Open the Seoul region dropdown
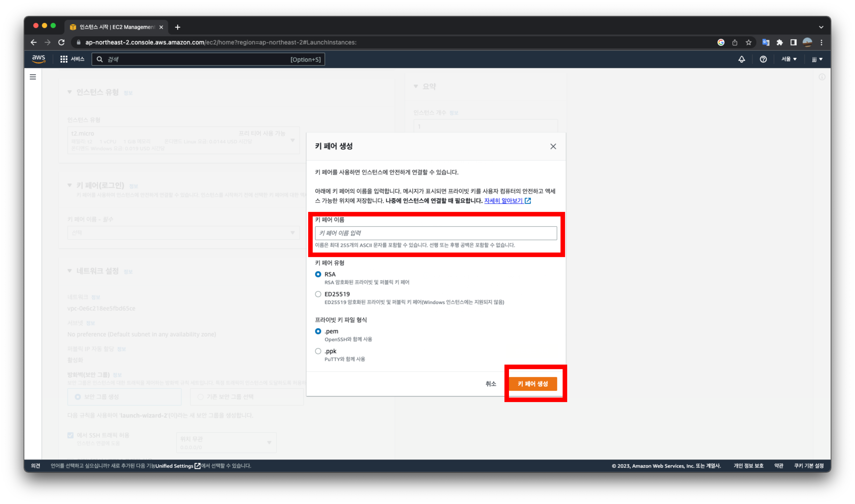Viewport: 855px width, 504px height. [x=789, y=59]
